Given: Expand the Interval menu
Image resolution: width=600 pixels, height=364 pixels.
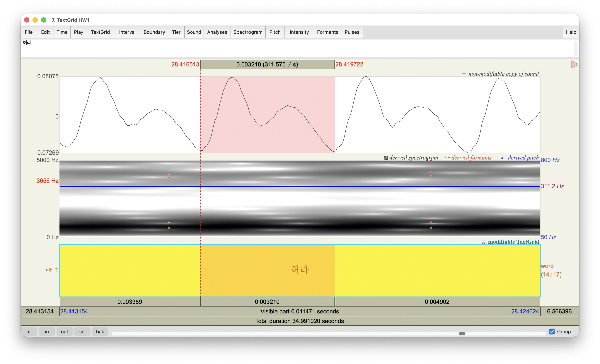Looking at the screenshot, I should 127,32.
